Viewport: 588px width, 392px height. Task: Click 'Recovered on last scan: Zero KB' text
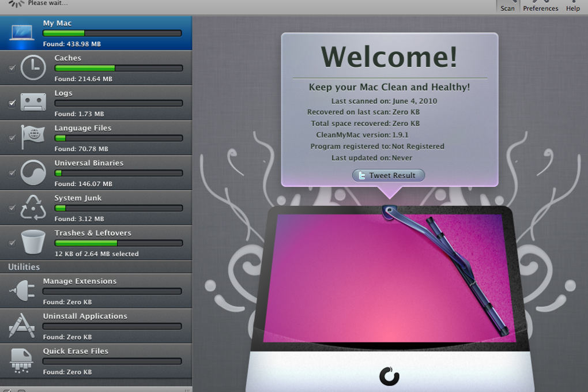363,112
